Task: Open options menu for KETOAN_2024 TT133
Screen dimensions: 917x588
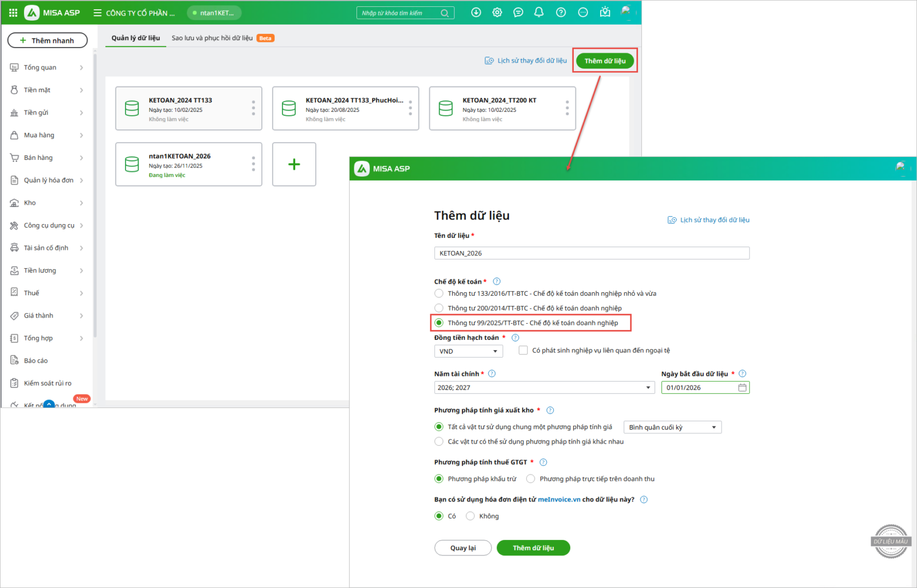Action: click(x=253, y=108)
